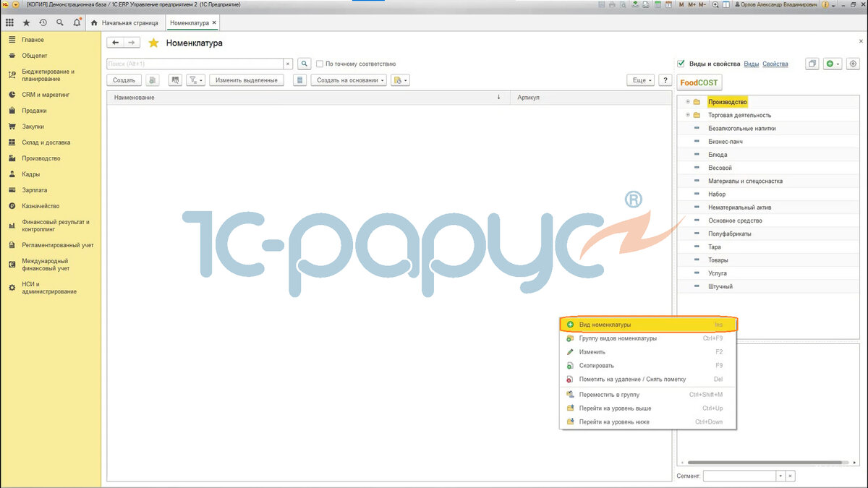This screenshot has width=868, height=488.
Task: Open the filter dropdown in toolbar
Action: (x=196, y=80)
